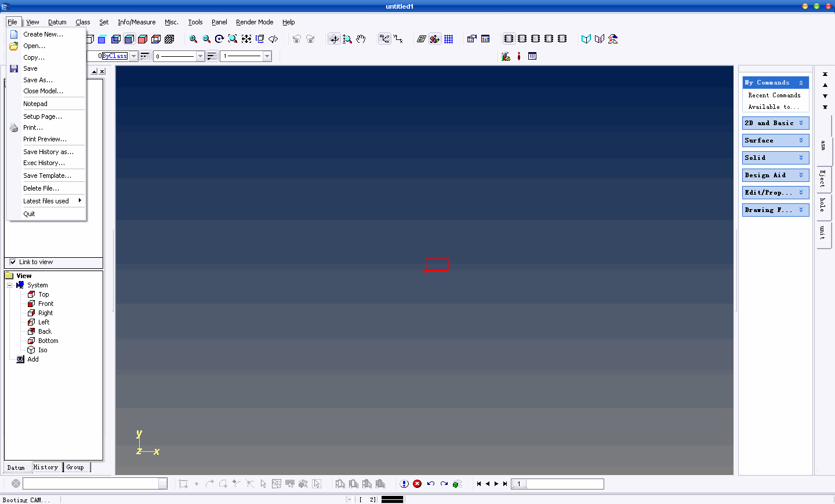Click the hatched render cube icon
This screenshot has height=504, width=835.
[169, 39]
